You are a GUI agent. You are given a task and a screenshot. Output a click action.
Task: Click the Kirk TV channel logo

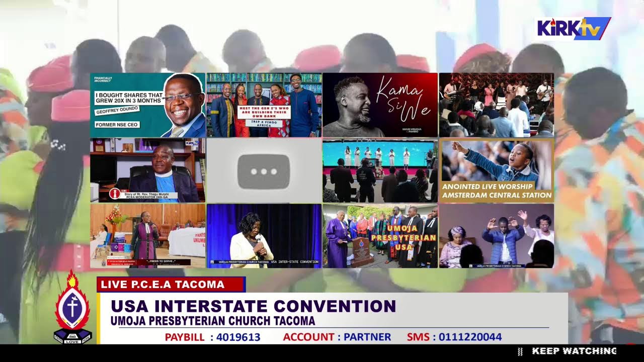tap(574, 29)
